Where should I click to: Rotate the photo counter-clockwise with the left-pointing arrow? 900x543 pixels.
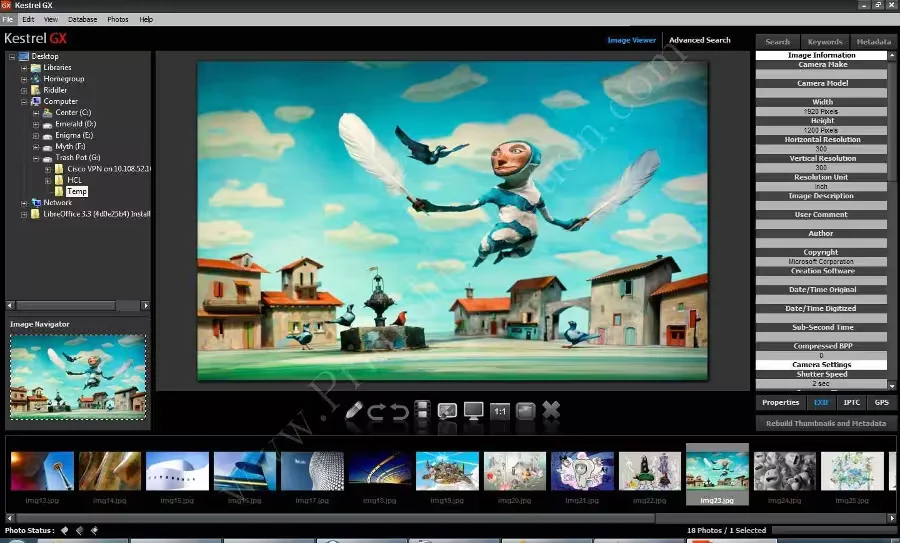[399, 411]
